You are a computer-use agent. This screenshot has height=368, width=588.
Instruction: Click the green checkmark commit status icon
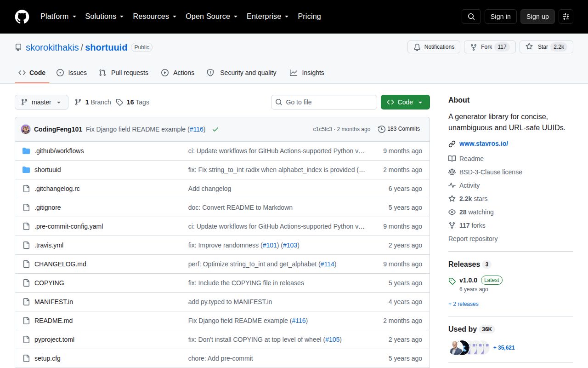pyautogui.click(x=215, y=129)
